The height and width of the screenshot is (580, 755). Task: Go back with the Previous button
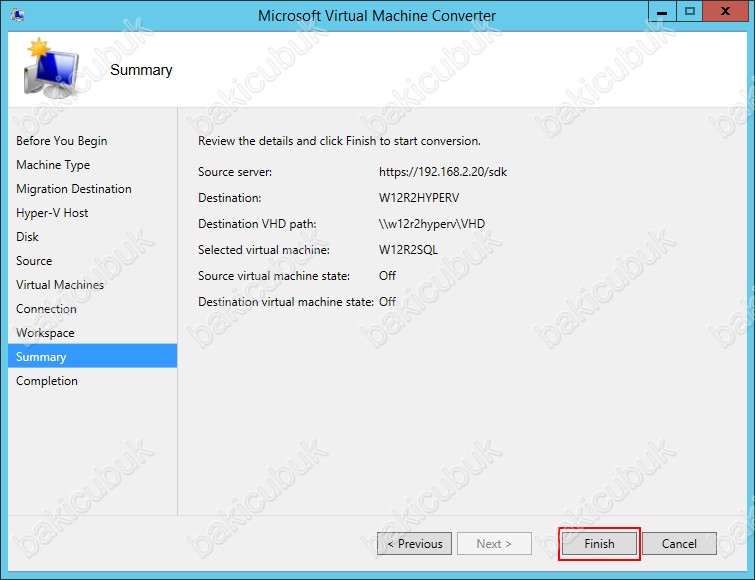pyautogui.click(x=414, y=544)
